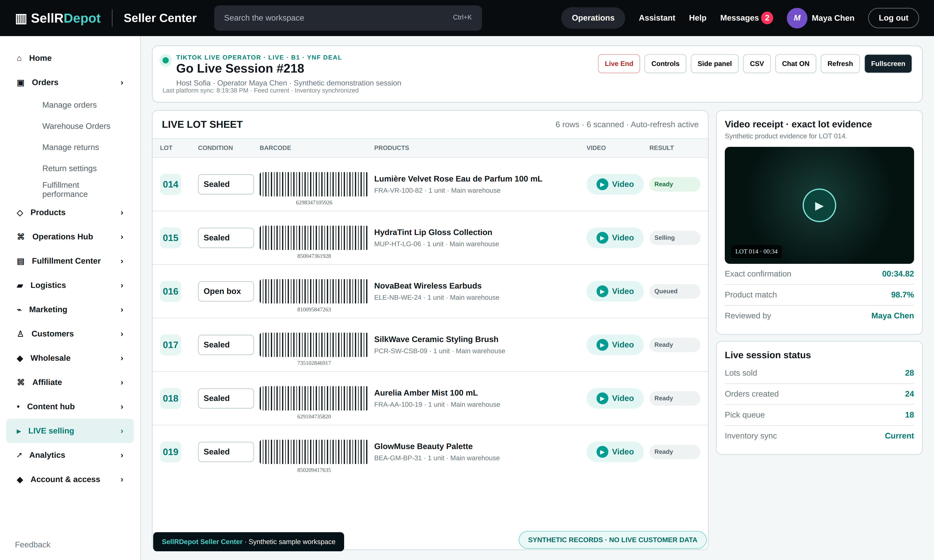
Task: Toggle the Side panel button
Action: [714, 64]
